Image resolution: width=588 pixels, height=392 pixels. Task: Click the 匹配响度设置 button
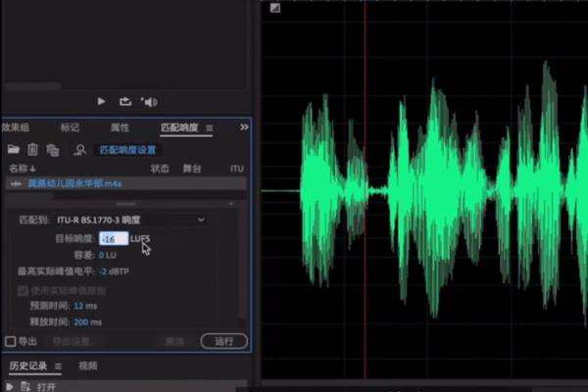click(127, 150)
